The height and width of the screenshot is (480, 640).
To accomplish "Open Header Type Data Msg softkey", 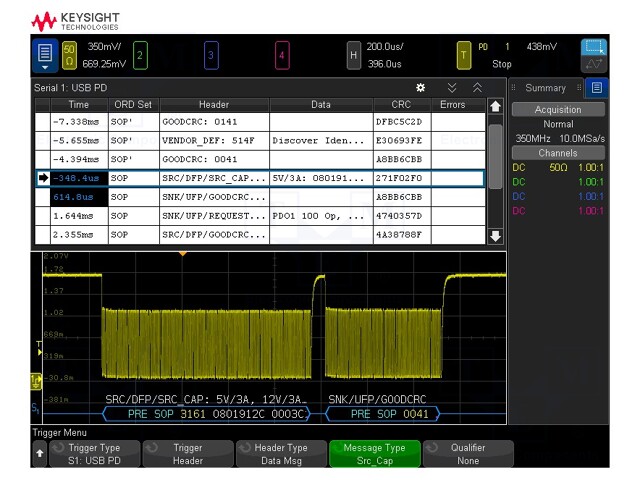I will point(281,454).
